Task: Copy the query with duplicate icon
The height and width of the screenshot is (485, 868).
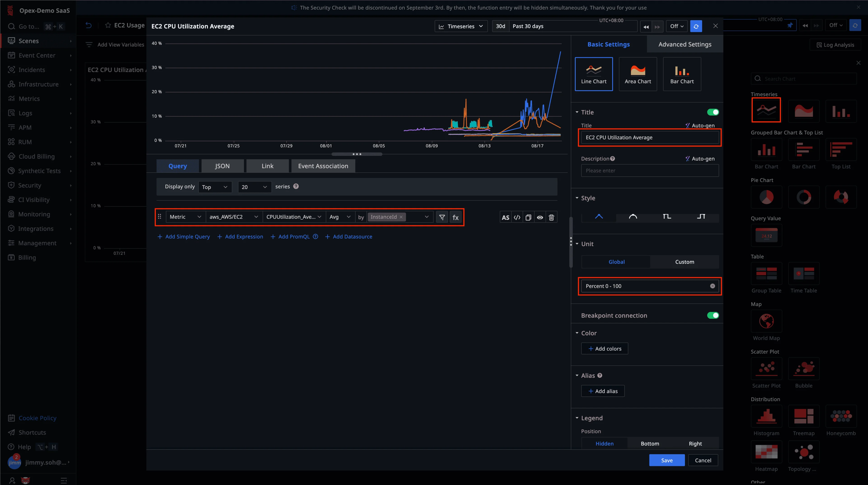Action: point(528,217)
